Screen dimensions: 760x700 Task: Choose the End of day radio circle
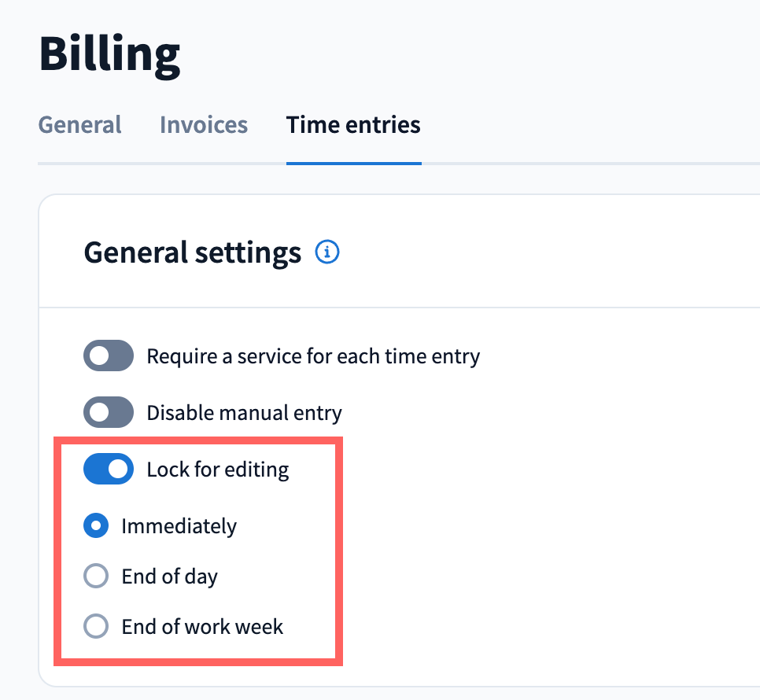point(96,577)
